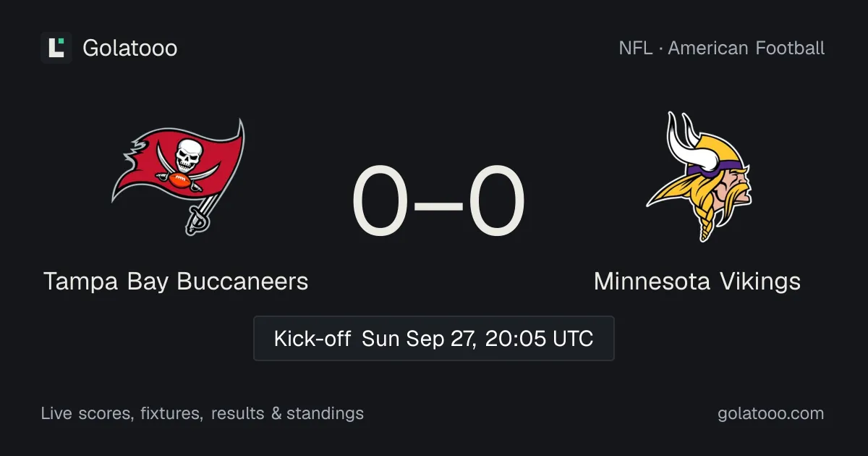Image resolution: width=868 pixels, height=456 pixels.
Task: Visit the golatooo.com link
Action: [771, 414]
